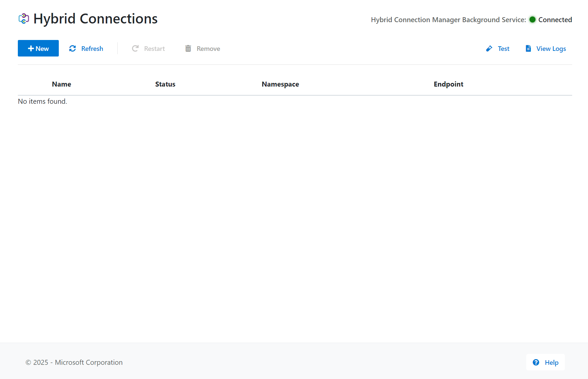Viewport: 588px width, 379px height.
Task: Click the Namespace column header
Action: tap(280, 84)
